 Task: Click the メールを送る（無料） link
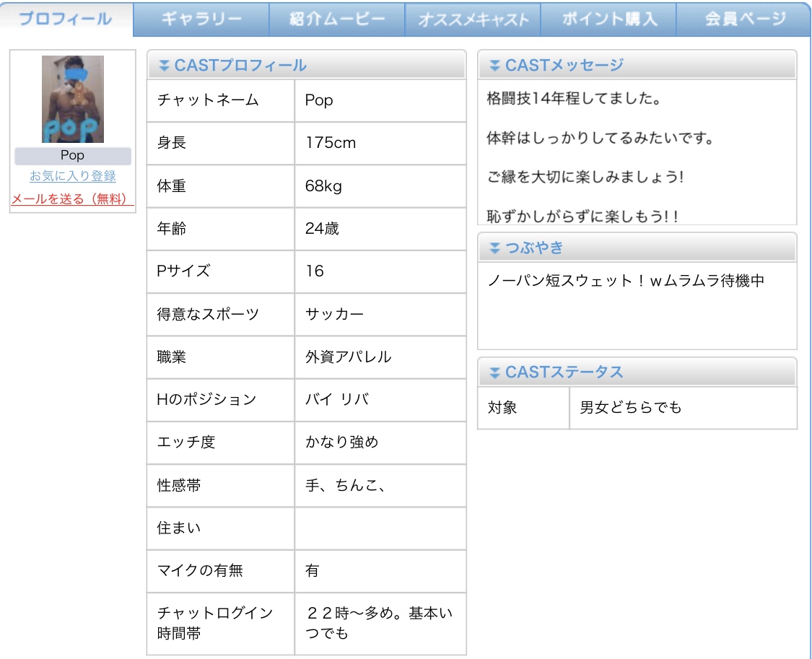(72, 199)
